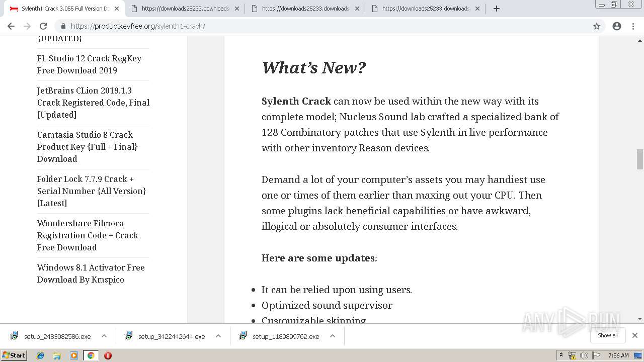Launch Internet Explorer from taskbar
644x362 pixels.
40,355
